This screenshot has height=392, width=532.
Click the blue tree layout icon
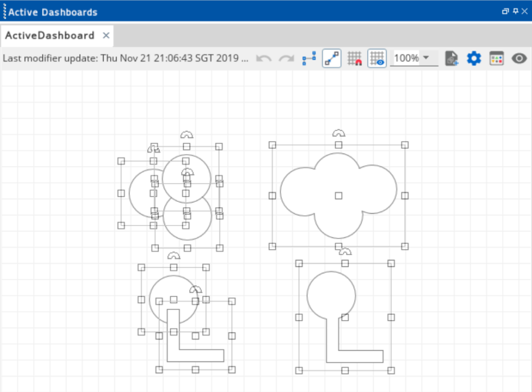click(x=309, y=58)
